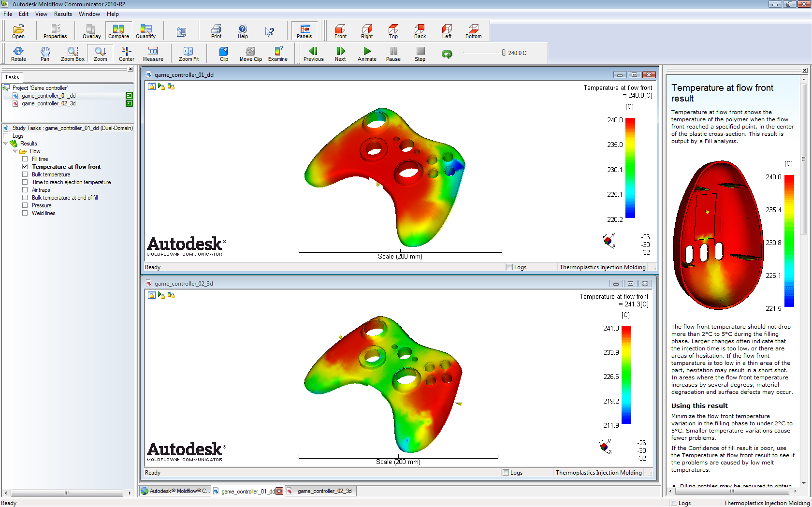Check Bulk temperature at end of fill
The image size is (812, 507).
[x=25, y=198]
